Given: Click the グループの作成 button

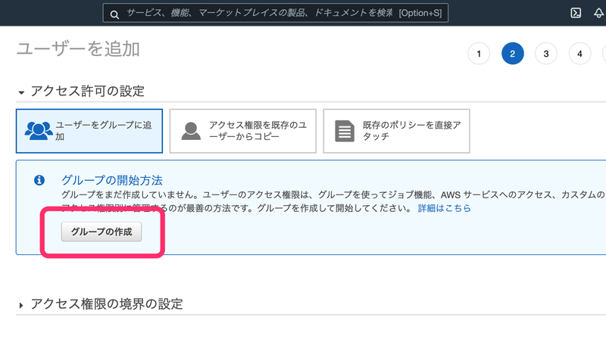Looking at the screenshot, I should [x=102, y=232].
